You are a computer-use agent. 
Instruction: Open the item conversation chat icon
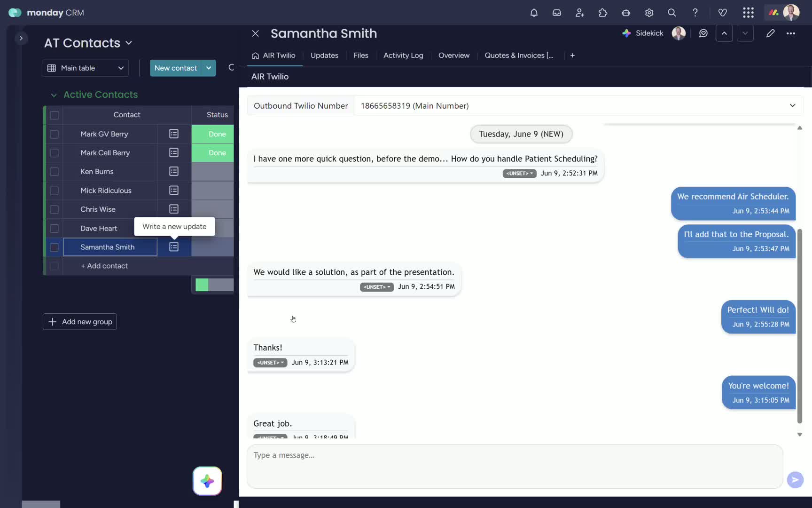[x=703, y=33]
